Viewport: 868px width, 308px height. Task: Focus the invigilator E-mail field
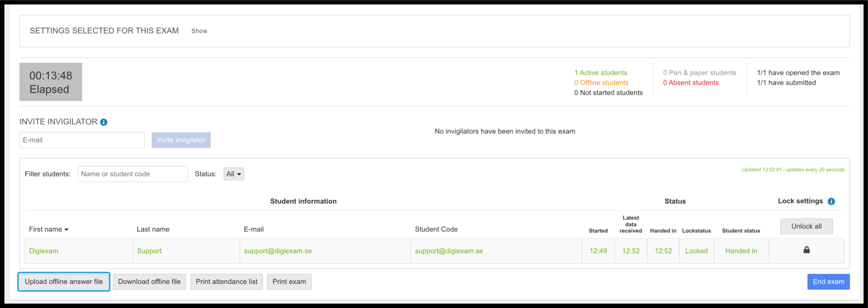pos(82,140)
